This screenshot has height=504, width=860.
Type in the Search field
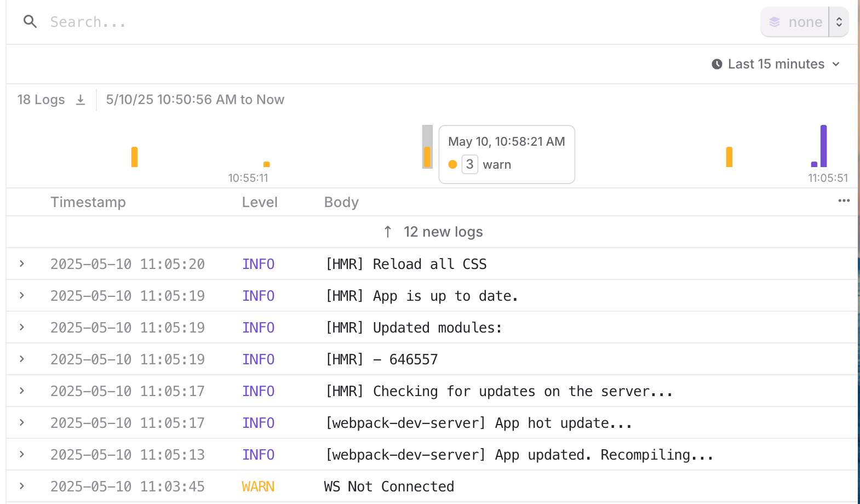[329, 22]
